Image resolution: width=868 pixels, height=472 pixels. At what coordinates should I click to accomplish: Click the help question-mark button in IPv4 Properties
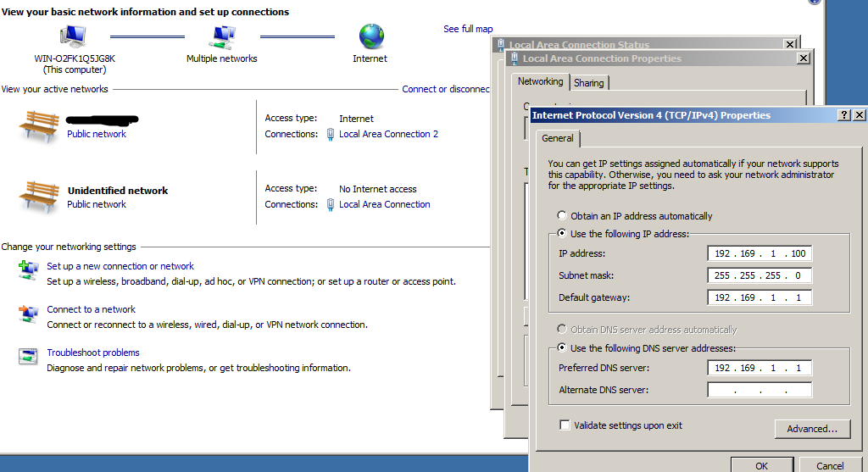coord(843,115)
